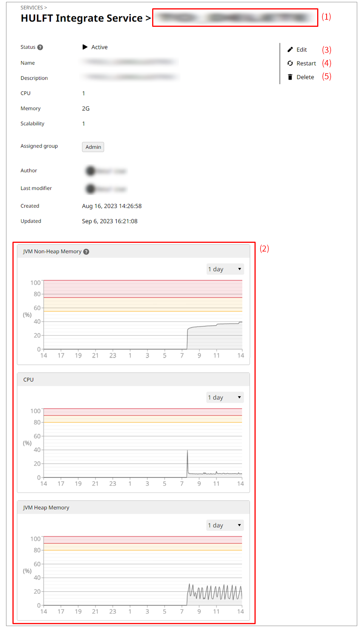Open the JVM Non-Heap Memory help icon
The width and height of the screenshot is (364, 628).
86,252
